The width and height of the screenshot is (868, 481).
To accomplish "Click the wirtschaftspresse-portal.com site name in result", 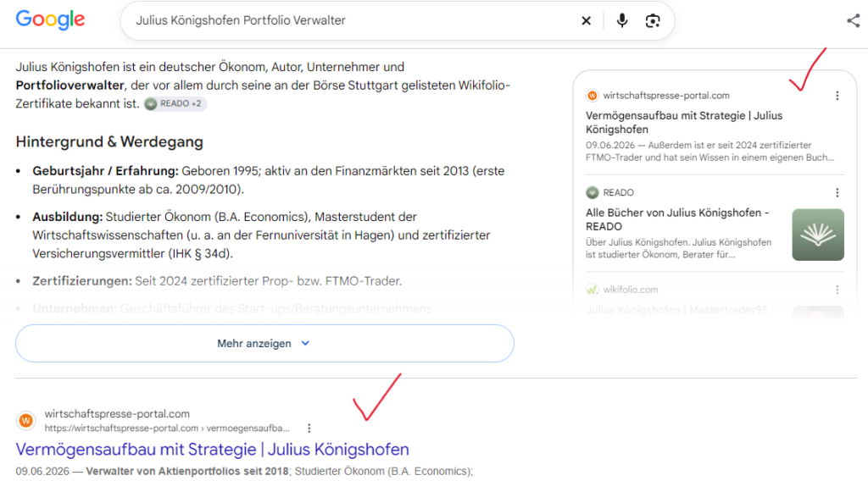I will coord(117,413).
